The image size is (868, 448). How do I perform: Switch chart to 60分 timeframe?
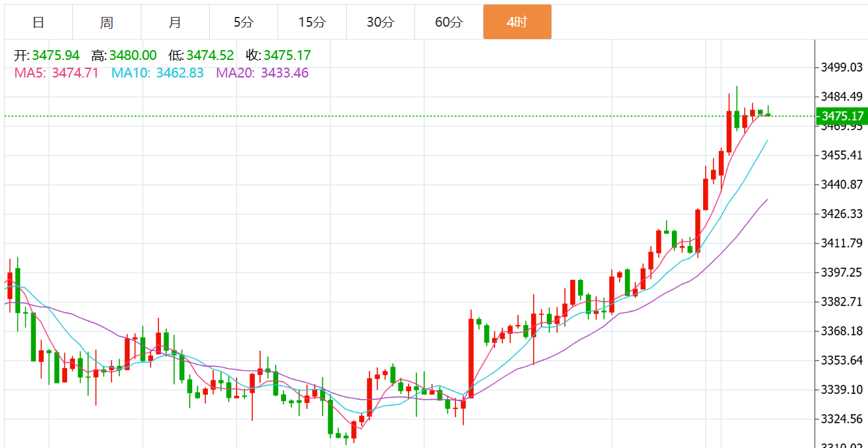449,22
